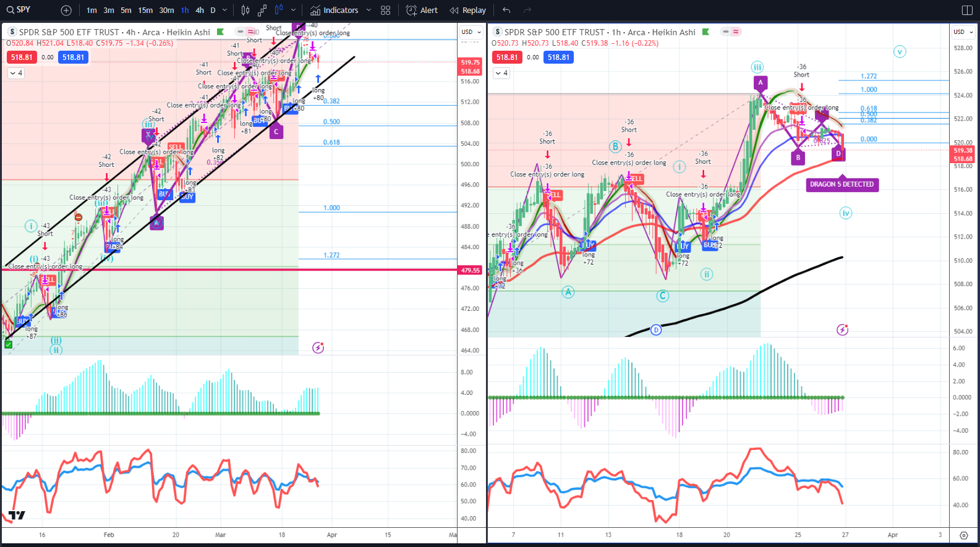Select the Heikin Ashi candle type icon
This screenshot has height=547, width=980.
coord(279,11)
